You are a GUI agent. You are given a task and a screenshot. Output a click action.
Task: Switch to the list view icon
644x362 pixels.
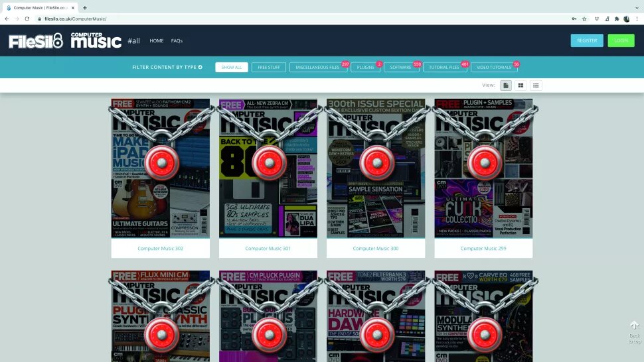pyautogui.click(x=536, y=86)
